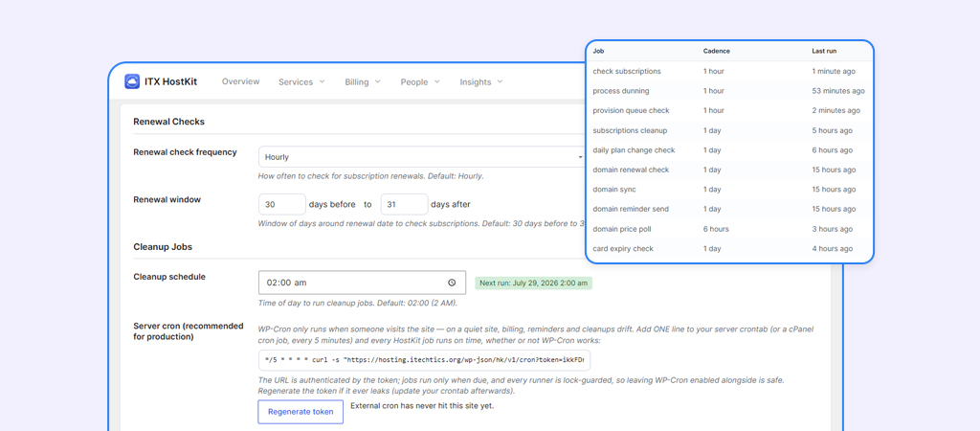Click the Cleanup schedule time field
Screen dimensions: 980x431
pos(362,283)
